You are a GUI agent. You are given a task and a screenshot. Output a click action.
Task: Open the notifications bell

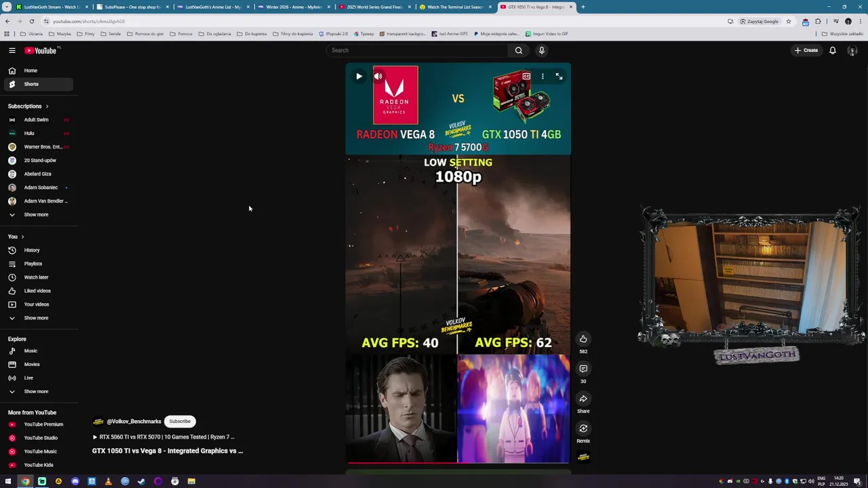(x=832, y=50)
